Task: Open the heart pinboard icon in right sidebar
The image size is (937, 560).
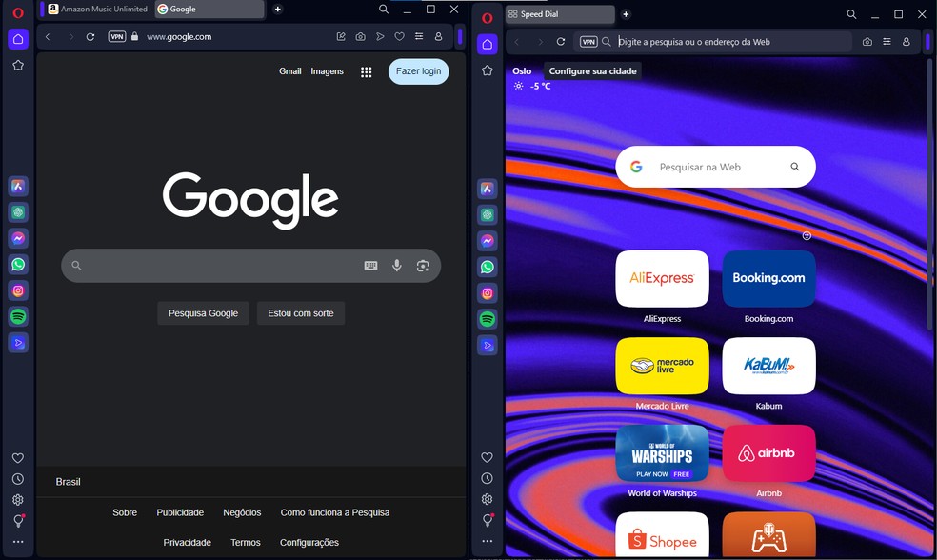Action: click(487, 457)
